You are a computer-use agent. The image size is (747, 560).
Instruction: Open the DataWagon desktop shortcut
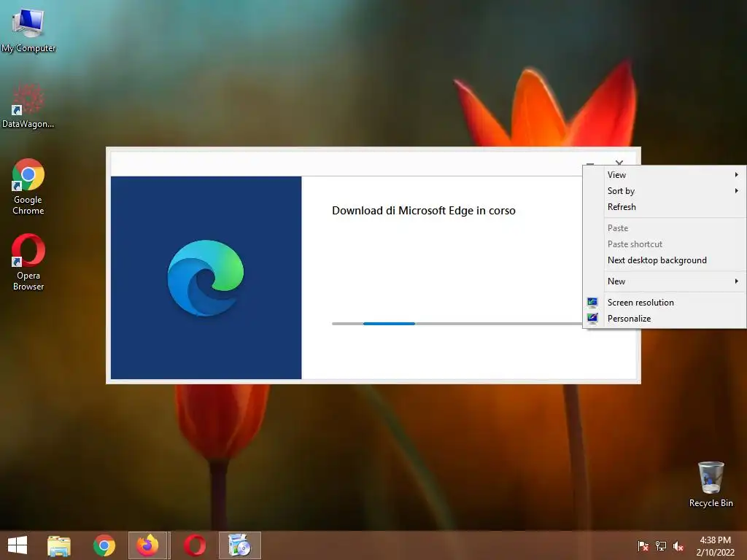click(28, 106)
